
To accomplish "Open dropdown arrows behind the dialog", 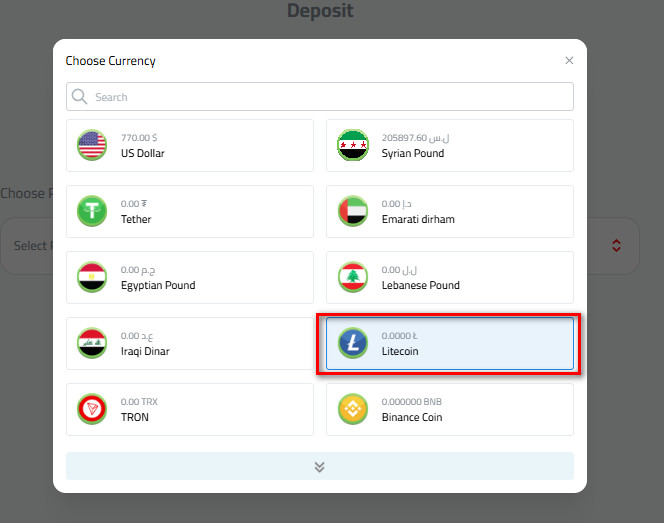I will [616, 246].
